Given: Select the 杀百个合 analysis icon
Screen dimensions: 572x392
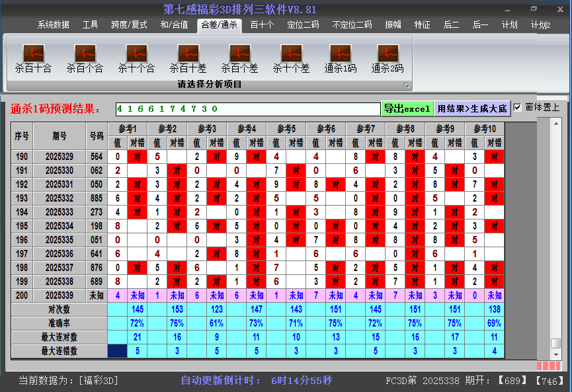Looking at the screenshot, I should click(x=85, y=54).
